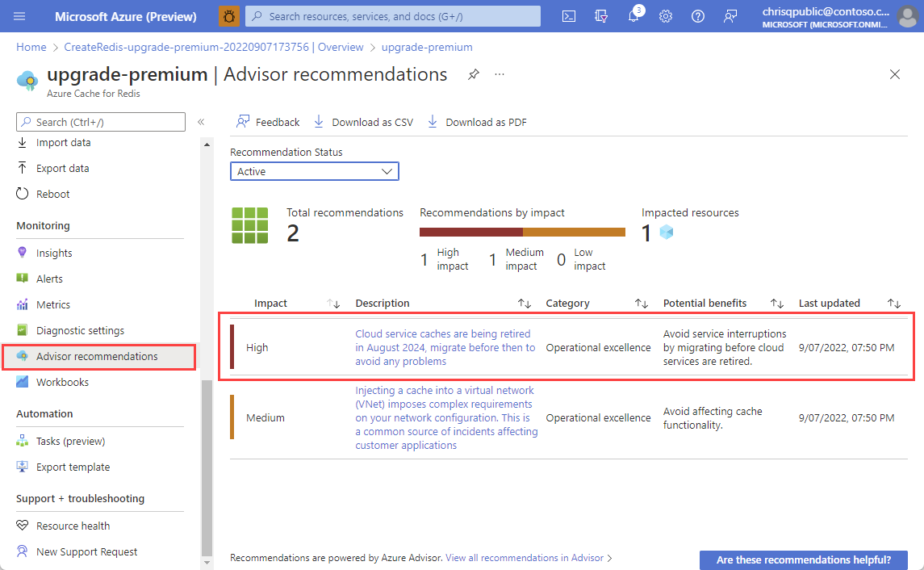Download recommendations as PDF
924x570 pixels.
tap(477, 122)
